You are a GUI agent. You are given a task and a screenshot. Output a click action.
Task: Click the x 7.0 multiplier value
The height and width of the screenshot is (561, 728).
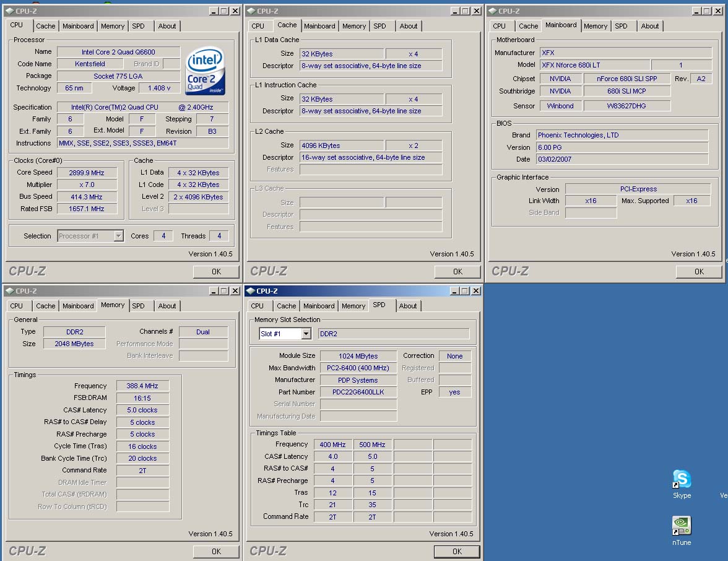(87, 185)
